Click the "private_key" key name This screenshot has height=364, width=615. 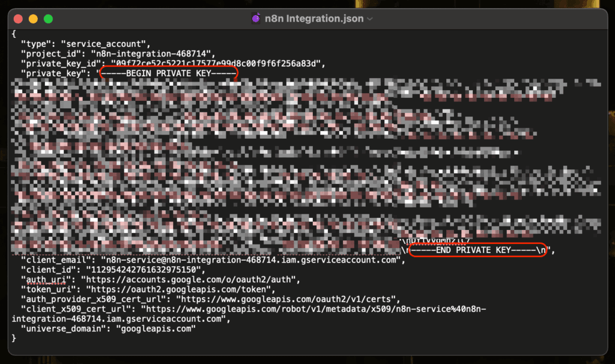coord(52,73)
